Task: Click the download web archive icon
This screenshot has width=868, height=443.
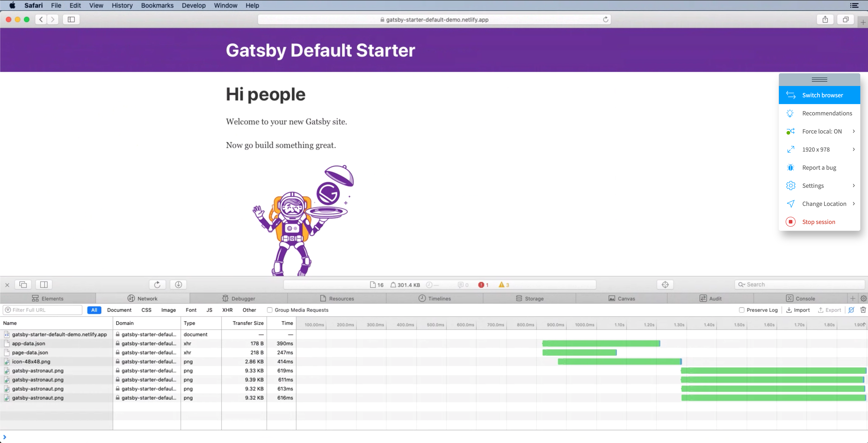Action: [x=178, y=285]
